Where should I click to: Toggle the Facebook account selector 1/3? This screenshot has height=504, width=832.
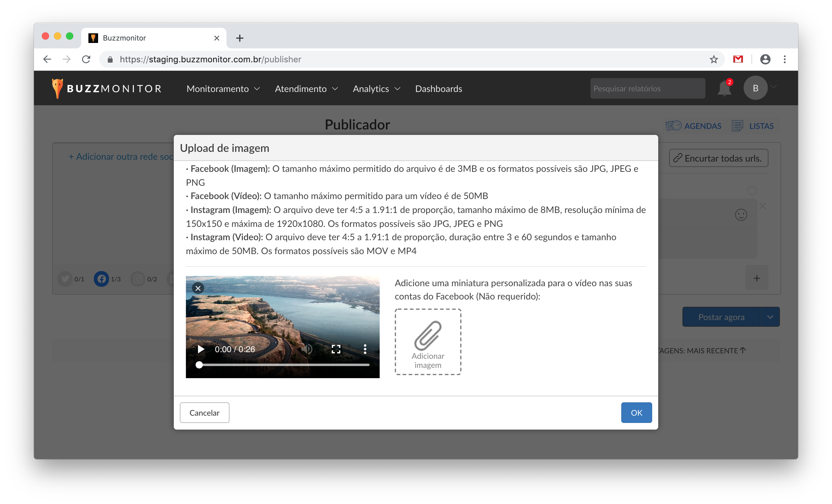point(101,279)
